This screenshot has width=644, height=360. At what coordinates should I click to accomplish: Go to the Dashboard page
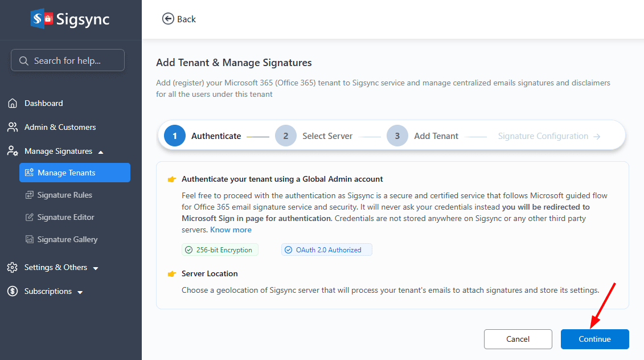(x=43, y=103)
